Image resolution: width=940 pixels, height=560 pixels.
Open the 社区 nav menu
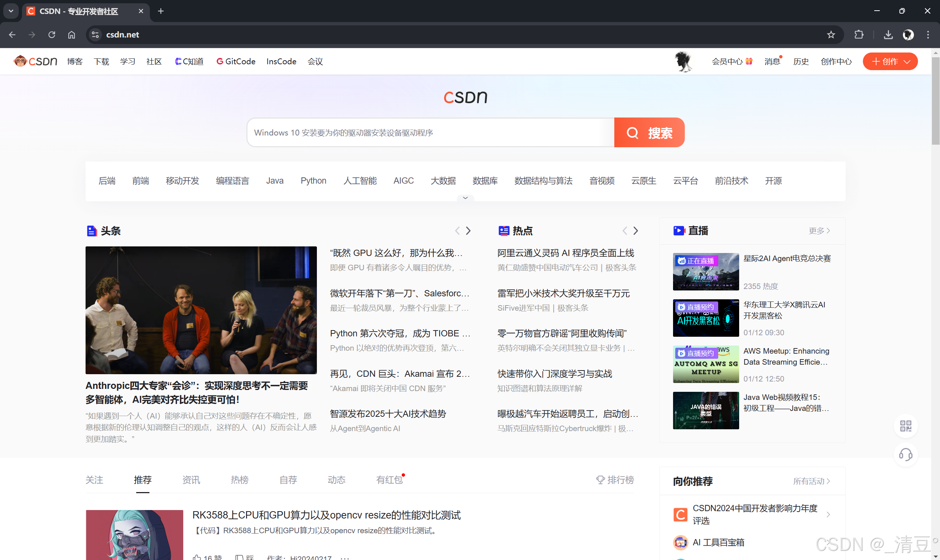point(154,62)
